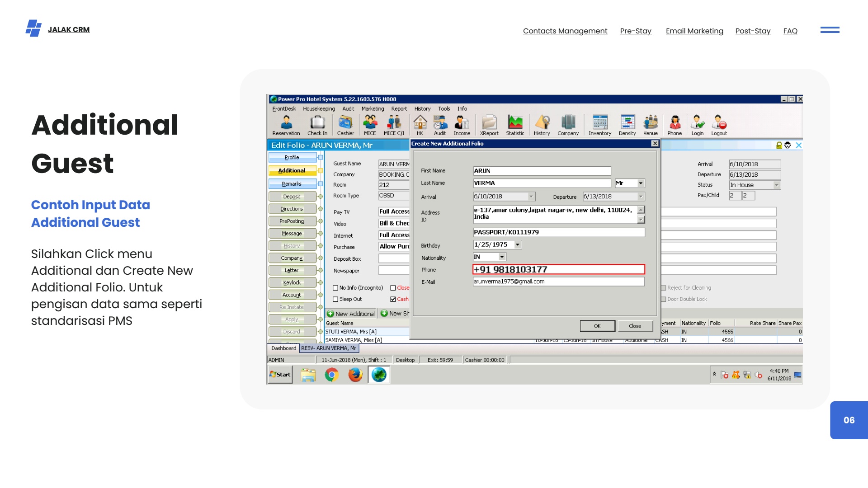The height and width of the screenshot is (488, 868).
Task: Open the Cashier toolbar icon
Action: coord(345,125)
